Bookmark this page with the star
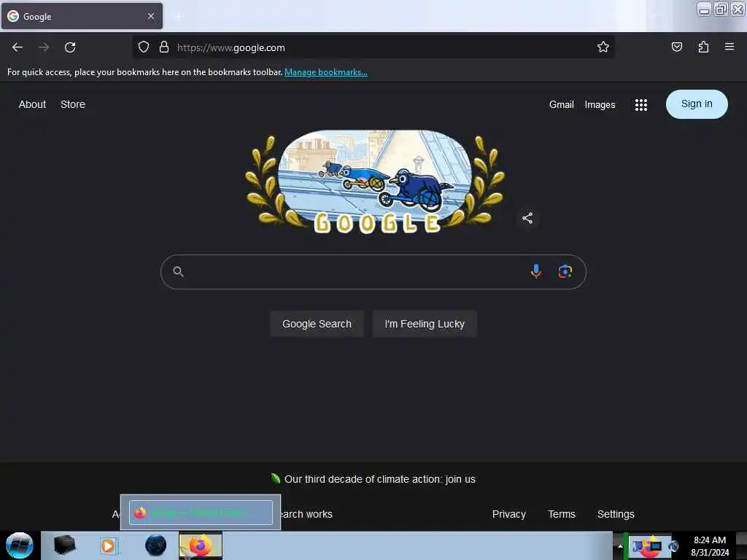The image size is (747, 560). pyautogui.click(x=603, y=47)
